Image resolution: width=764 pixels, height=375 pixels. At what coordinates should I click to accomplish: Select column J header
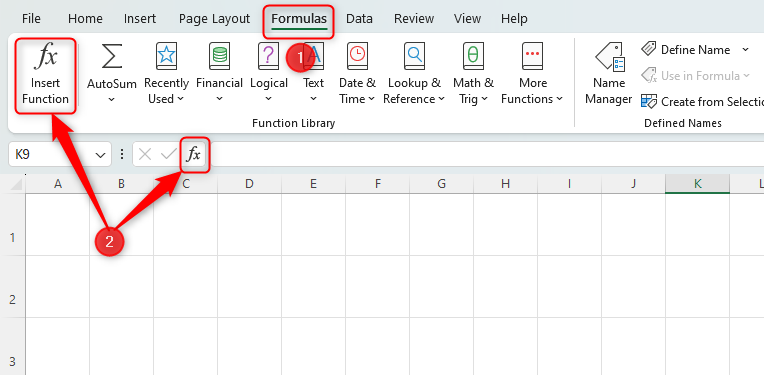click(633, 184)
